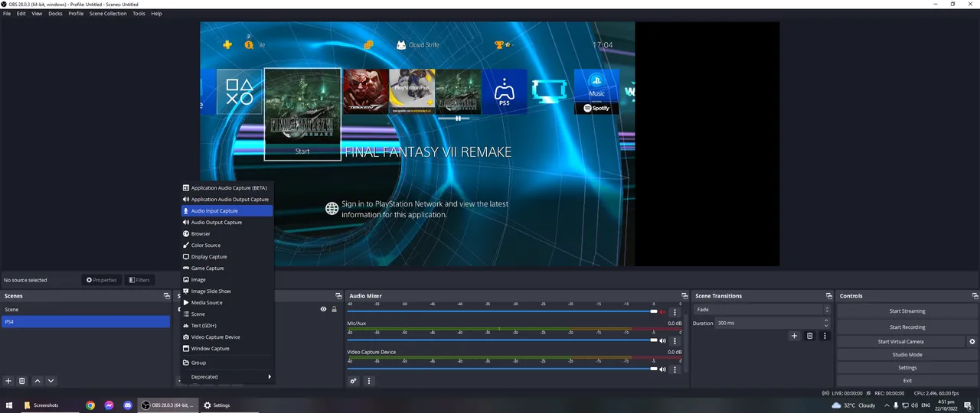Adjust the Duration spinner arrows
Image resolution: width=980 pixels, height=413 pixels.
827,324
